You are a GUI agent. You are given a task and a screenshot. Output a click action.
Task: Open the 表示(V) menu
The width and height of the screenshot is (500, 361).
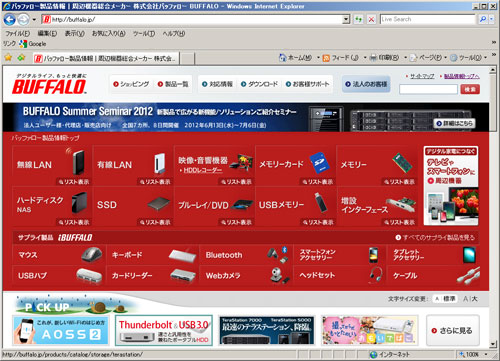click(74, 33)
